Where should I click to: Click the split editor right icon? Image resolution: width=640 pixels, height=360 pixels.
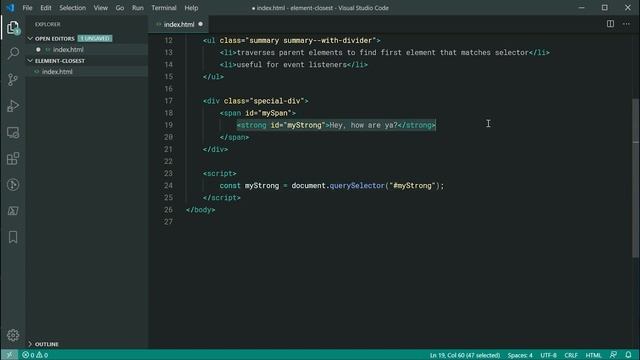610,24
